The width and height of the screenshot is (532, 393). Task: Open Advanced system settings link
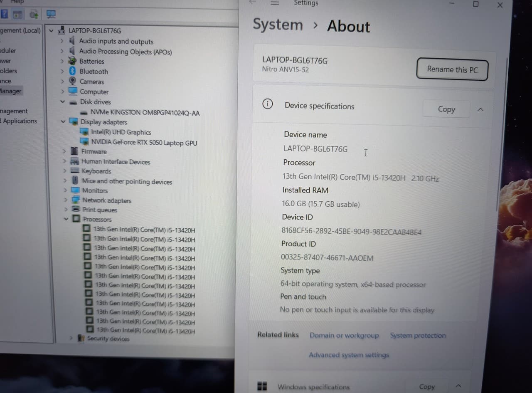pyautogui.click(x=349, y=355)
